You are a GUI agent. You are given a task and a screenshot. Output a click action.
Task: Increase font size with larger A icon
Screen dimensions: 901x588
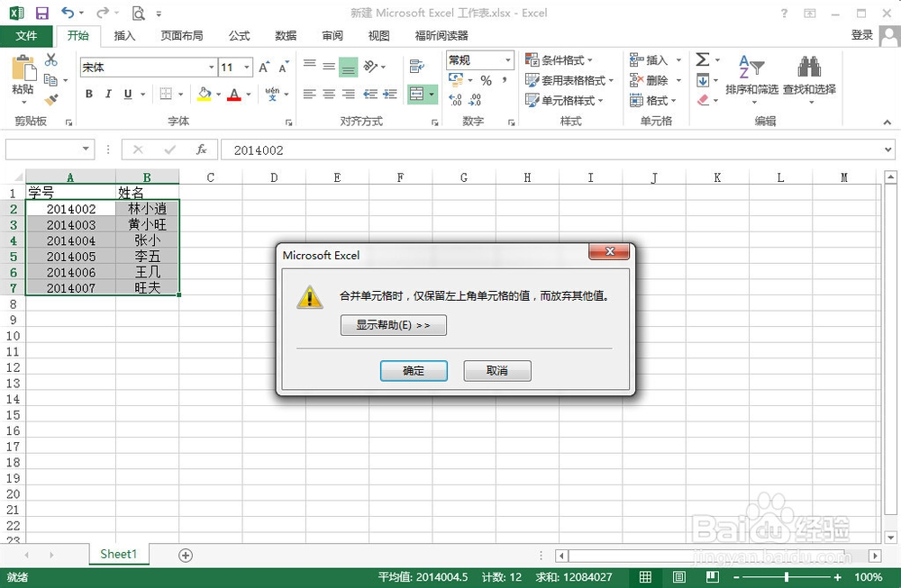[264, 68]
